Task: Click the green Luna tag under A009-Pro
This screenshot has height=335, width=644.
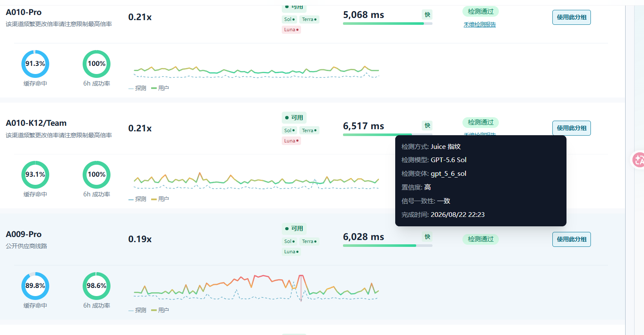Action: 291,252
